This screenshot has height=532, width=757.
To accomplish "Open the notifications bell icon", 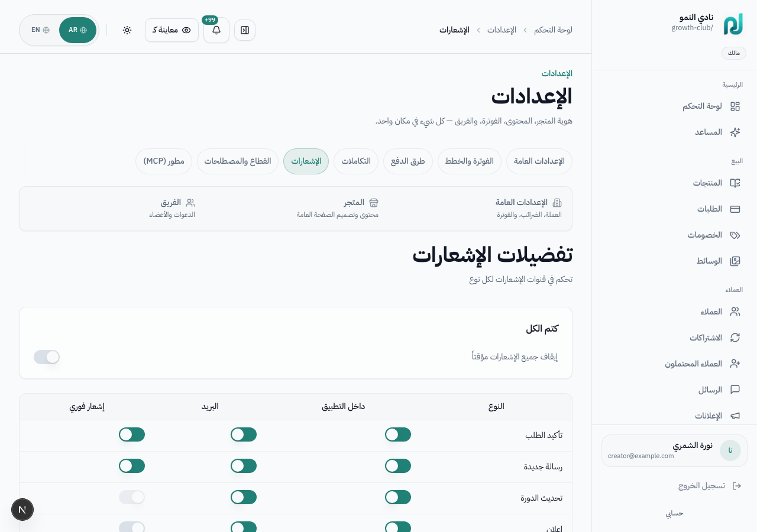I will 216,30.
